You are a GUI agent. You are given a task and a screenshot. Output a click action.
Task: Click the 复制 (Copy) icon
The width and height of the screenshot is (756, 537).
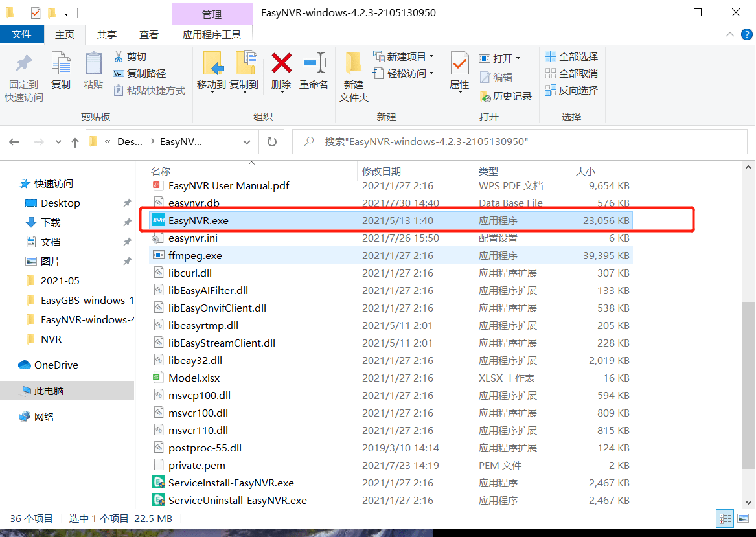(x=61, y=68)
